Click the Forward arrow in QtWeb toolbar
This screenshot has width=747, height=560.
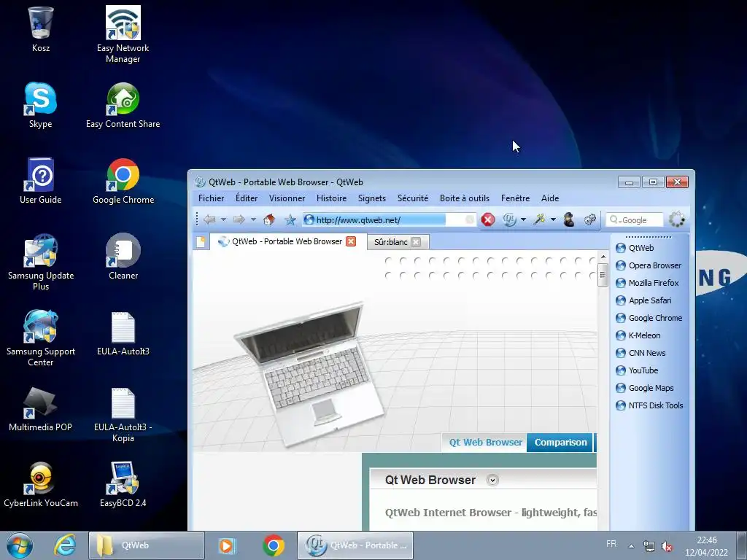coord(239,219)
